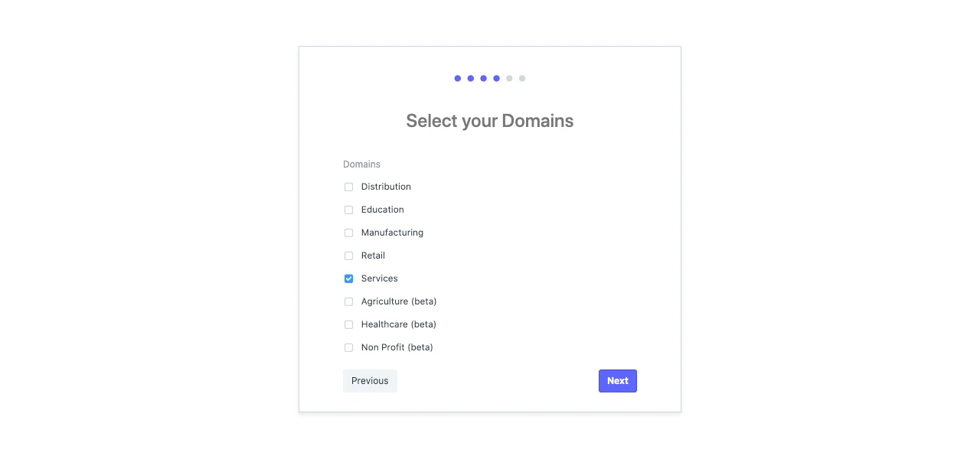Click the fourth blue step indicator dot
980x459 pixels.
click(497, 78)
